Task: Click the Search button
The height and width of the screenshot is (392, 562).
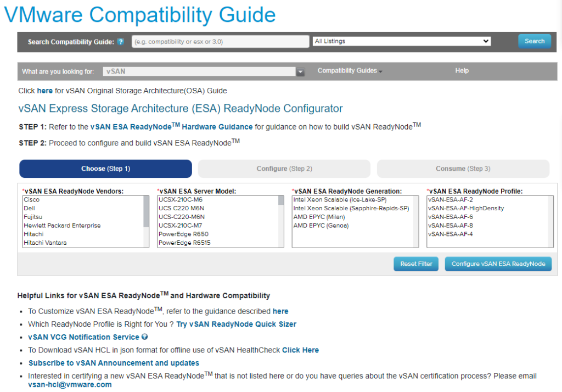Action: tap(535, 41)
